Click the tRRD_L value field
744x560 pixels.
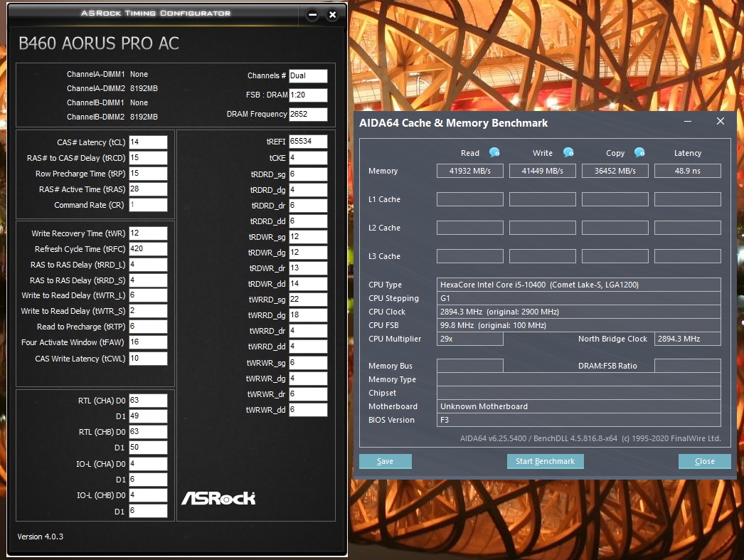(x=148, y=265)
